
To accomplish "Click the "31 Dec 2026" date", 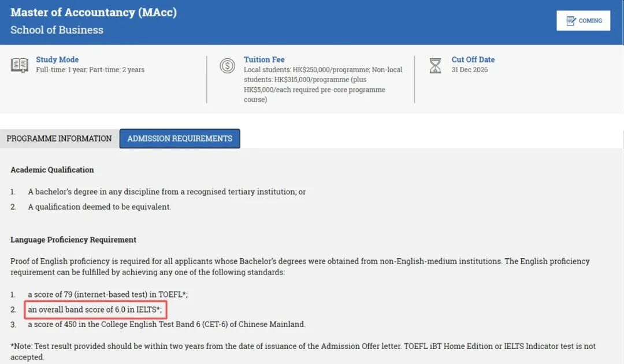I will 470,69.
